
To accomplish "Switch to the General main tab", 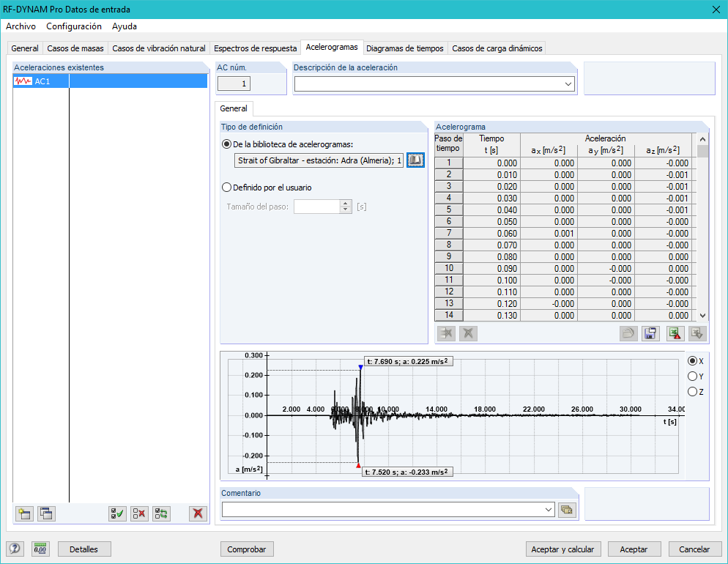I will click(25, 48).
